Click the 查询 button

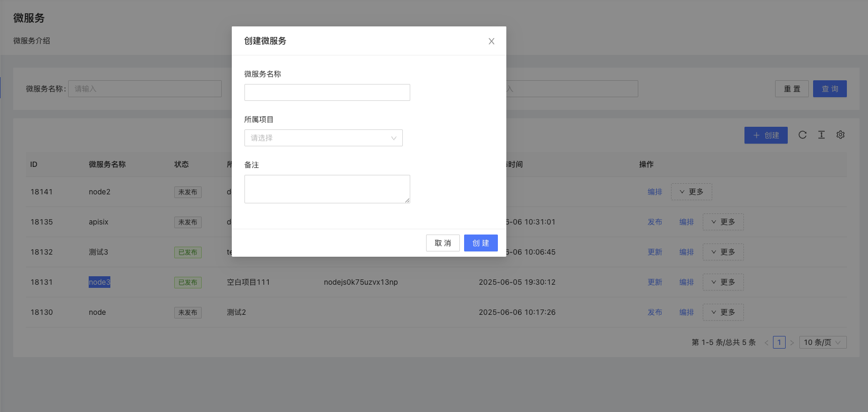pyautogui.click(x=829, y=89)
